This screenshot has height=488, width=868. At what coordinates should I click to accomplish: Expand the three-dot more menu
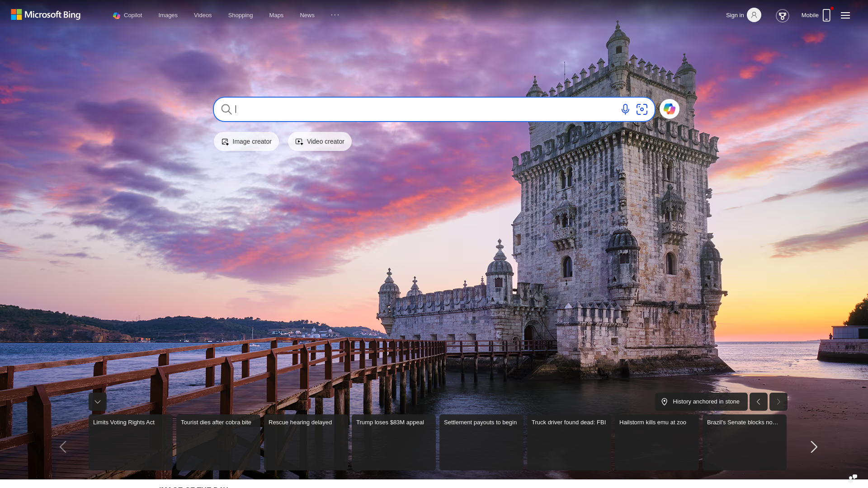click(x=335, y=15)
